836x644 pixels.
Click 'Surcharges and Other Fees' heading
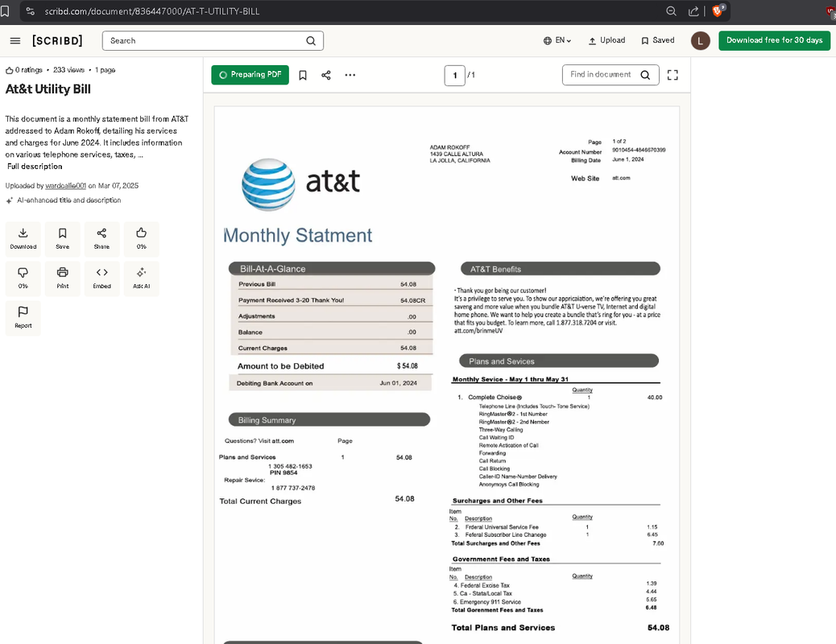coord(498,501)
